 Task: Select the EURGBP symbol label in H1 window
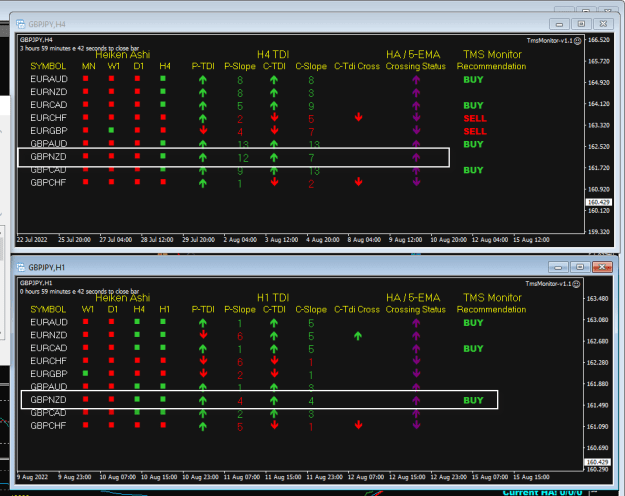(49, 374)
